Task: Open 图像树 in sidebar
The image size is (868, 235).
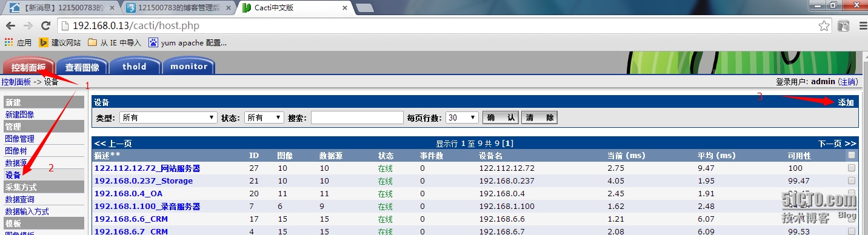Action: pos(16,151)
